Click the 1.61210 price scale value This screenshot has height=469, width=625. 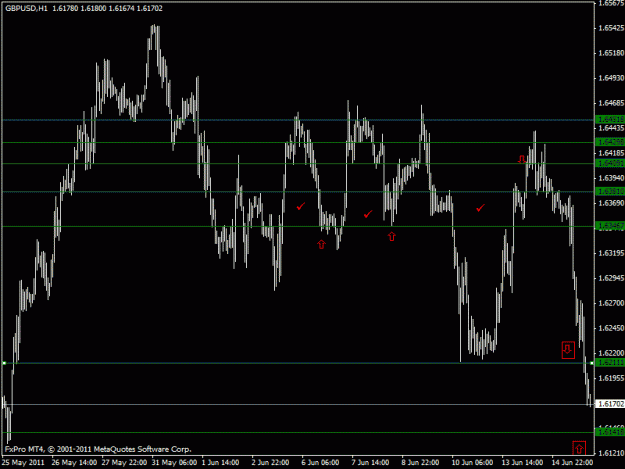pyautogui.click(x=611, y=453)
